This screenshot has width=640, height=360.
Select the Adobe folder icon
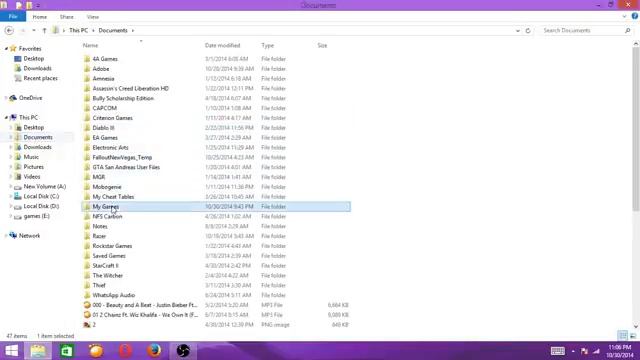[87, 69]
